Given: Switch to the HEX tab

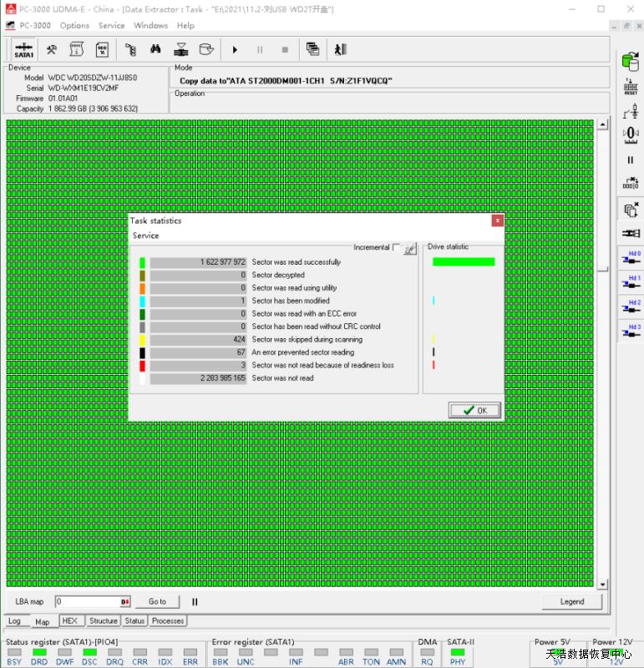Looking at the screenshot, I should (70, 621).
